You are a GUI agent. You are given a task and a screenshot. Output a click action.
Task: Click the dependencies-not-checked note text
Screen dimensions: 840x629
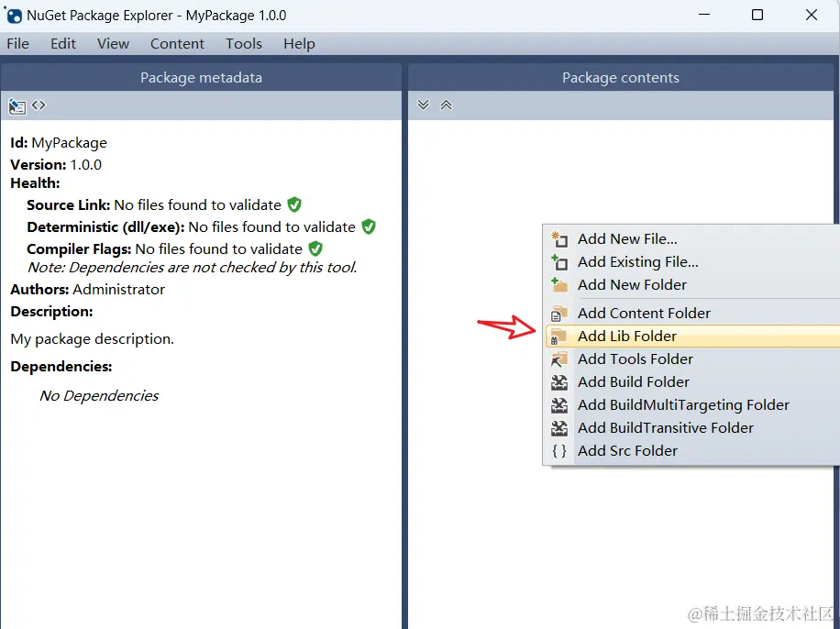[x=193, y=268]
